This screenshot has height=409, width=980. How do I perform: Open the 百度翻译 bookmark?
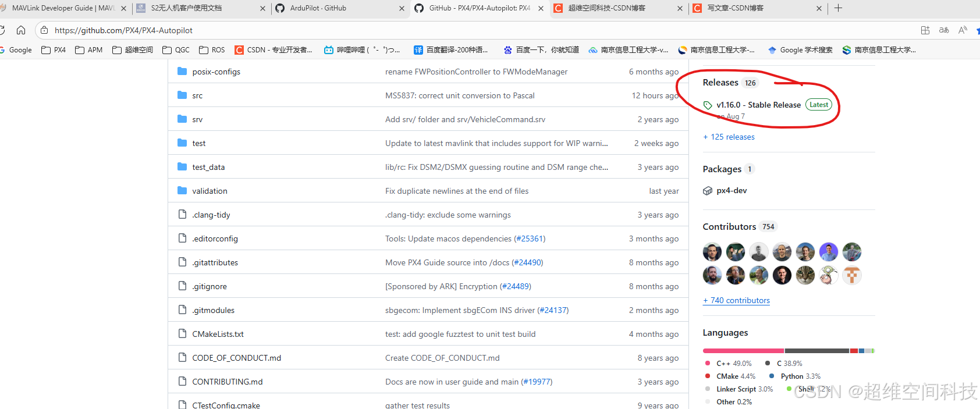(451, 50)
